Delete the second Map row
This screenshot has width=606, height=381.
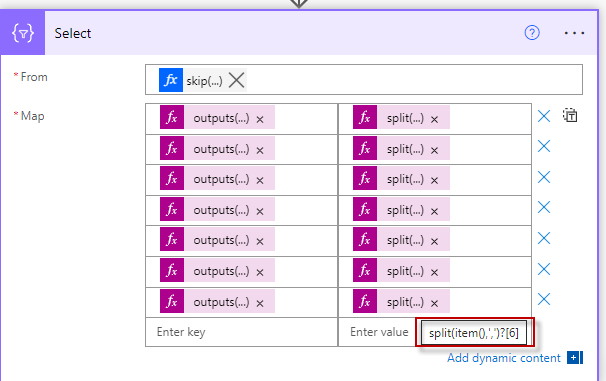544,146
